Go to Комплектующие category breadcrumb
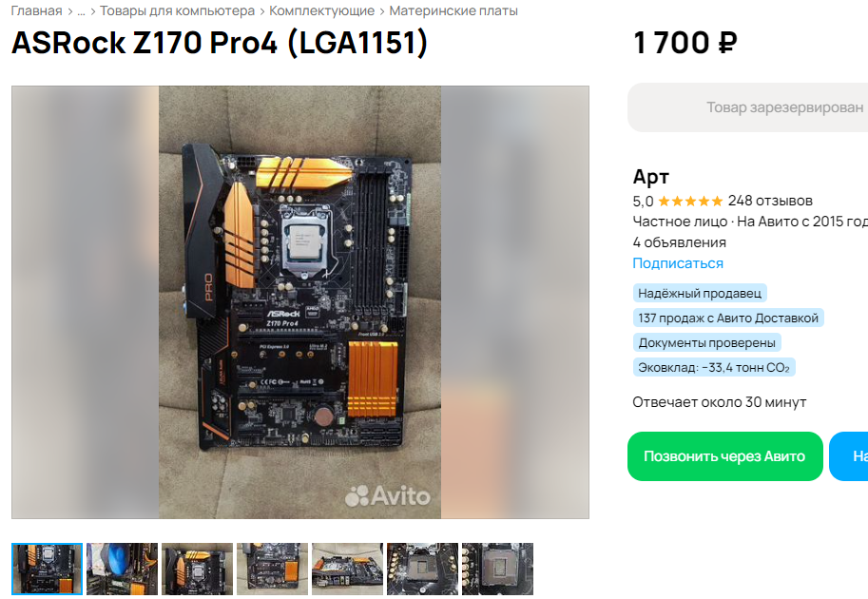 click(321, 11)
